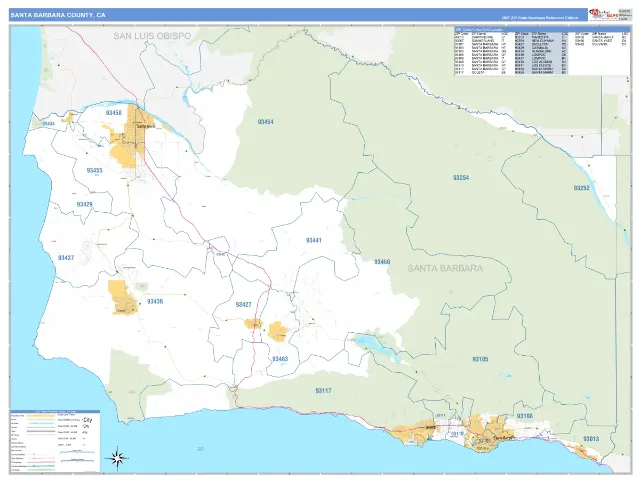The width and height of the screenshot is (640, 480).
Task: Click the Solvang orange city area
Action: [278, 331]
